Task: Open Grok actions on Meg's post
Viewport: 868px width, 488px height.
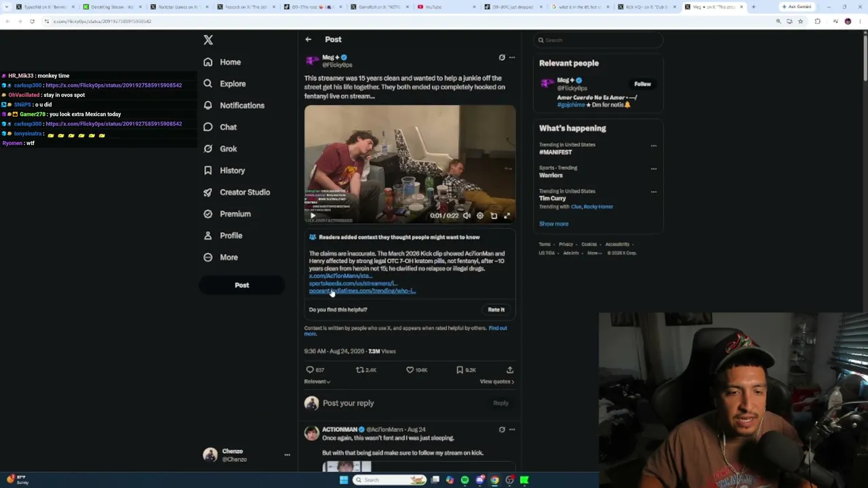Action: click(x=502, y=58)
